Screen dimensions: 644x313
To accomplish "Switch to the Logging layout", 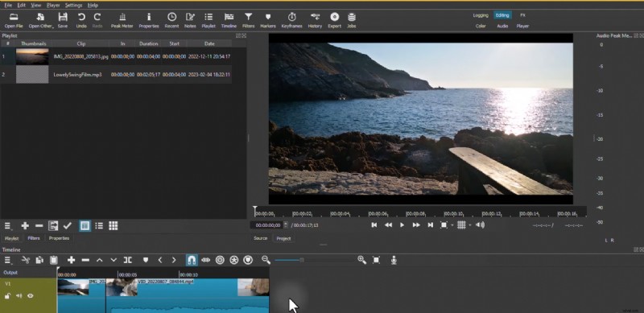I will pos(481,15).
